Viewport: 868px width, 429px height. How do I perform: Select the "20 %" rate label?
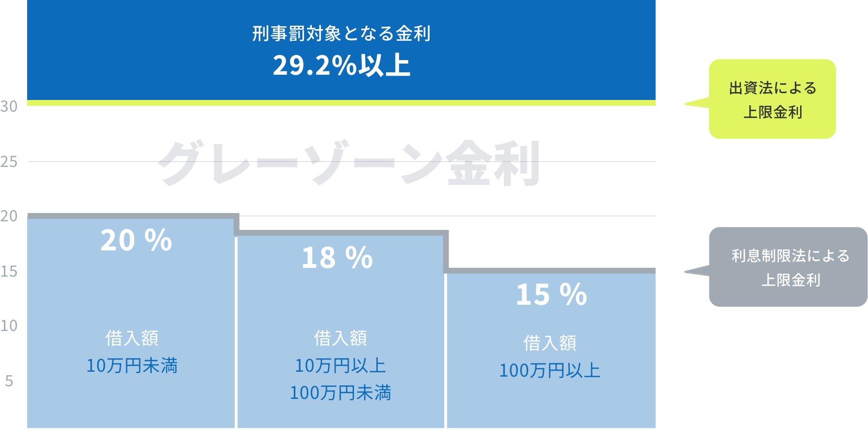[136, 240]
